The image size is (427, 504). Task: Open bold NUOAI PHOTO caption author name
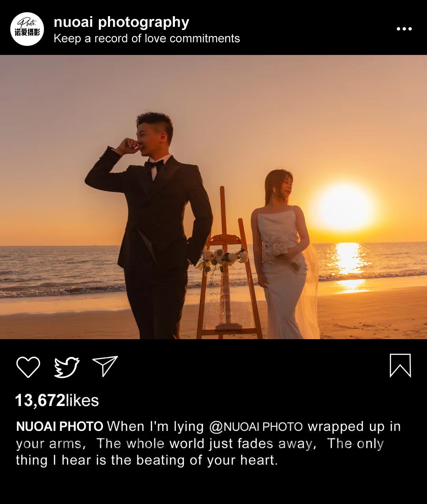(60, 427)
